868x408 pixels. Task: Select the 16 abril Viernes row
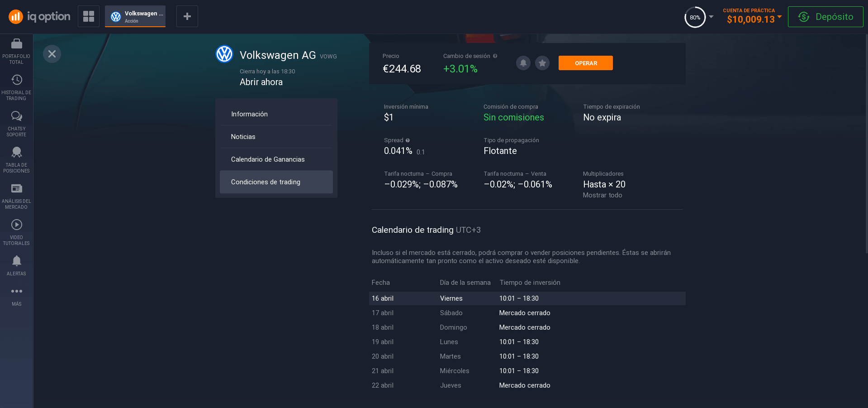527,298
